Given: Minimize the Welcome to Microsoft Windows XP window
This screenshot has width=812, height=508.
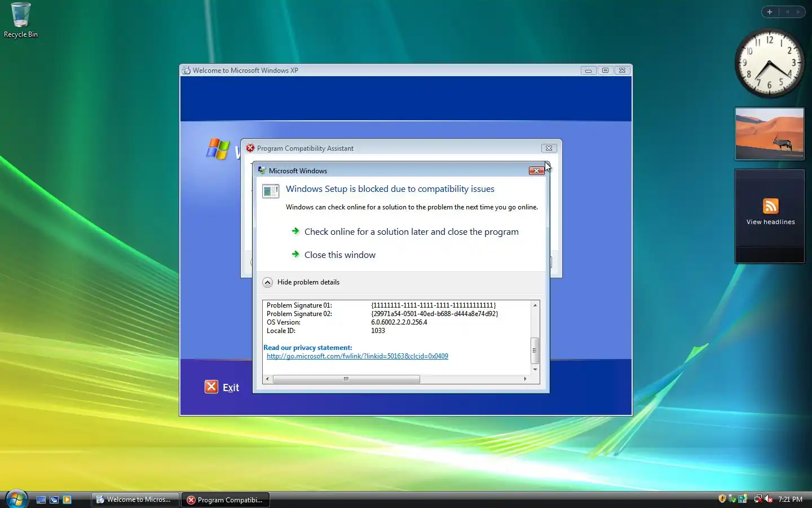Looking at the screenshot, I should 588,71.
